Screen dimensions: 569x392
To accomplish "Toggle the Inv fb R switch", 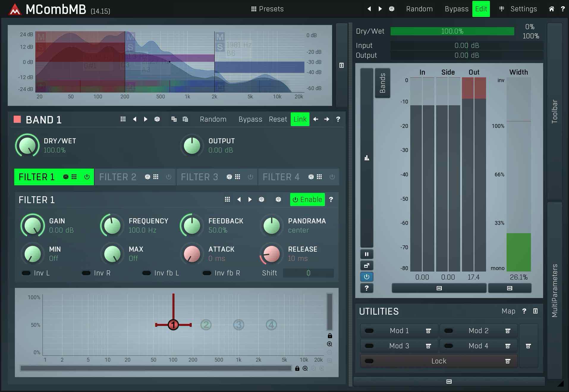I will 207,273.
